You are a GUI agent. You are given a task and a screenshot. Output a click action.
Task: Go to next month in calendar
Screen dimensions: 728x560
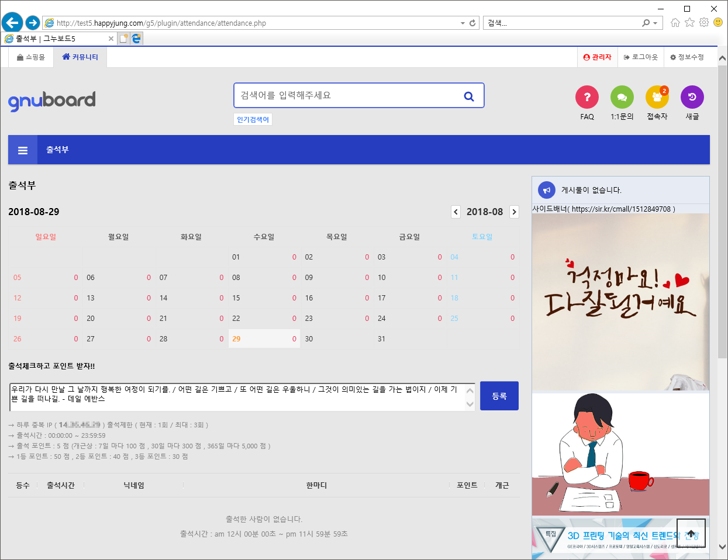(514, 212)
